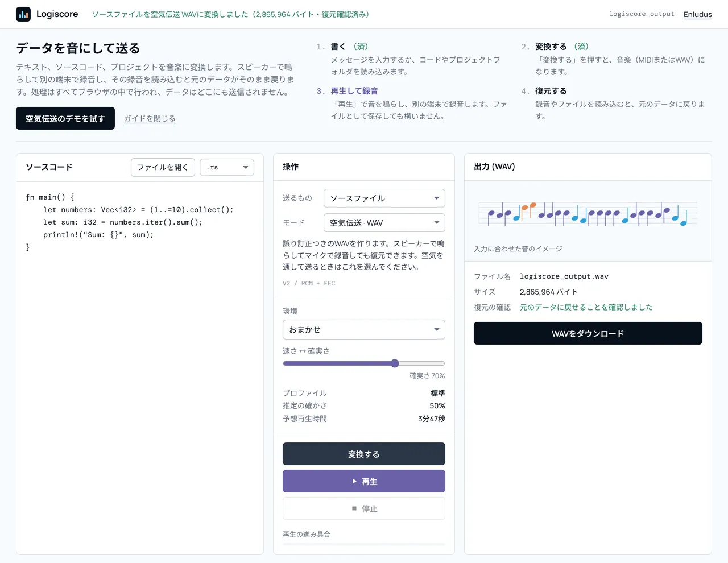Click the 変換する button
The height and width of the screenshot is (563, 728).
click(364, 454)
